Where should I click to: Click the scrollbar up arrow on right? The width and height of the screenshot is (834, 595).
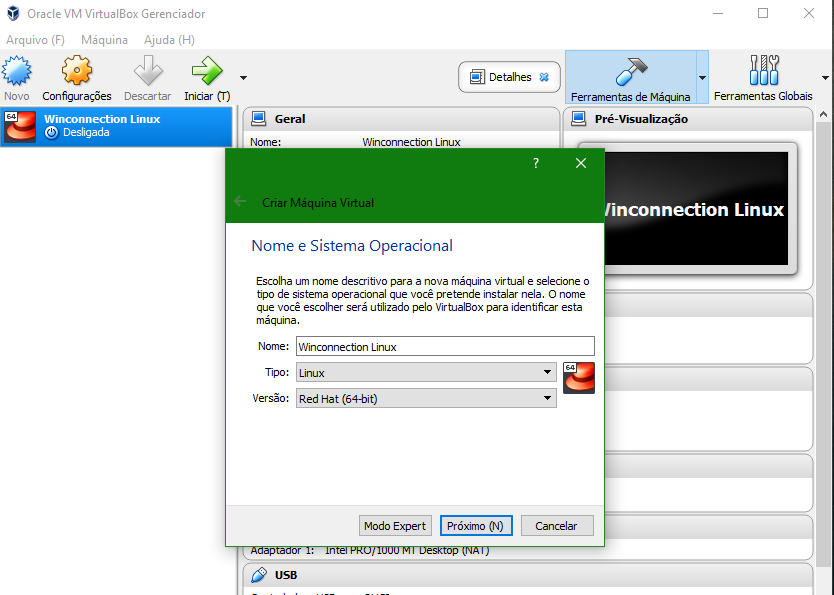(x=823, y=114)
